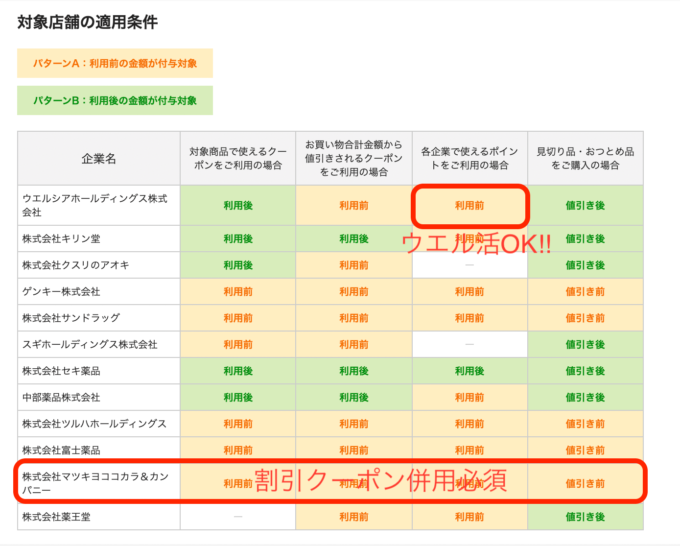680x546 pixels.
Task: Select company name ゲンキー株式会社
Action: (x=61, y=291)
